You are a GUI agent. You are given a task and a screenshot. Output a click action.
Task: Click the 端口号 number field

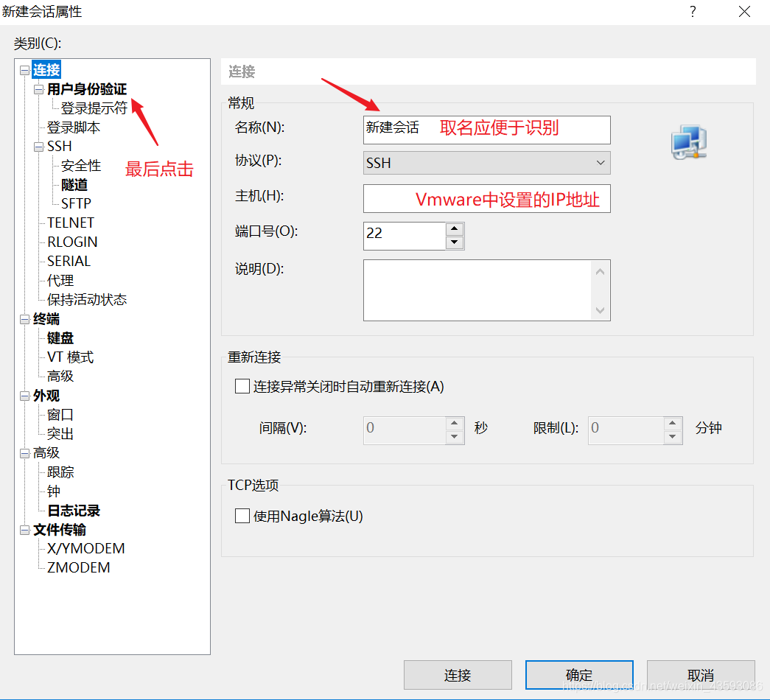coord(405,236)
